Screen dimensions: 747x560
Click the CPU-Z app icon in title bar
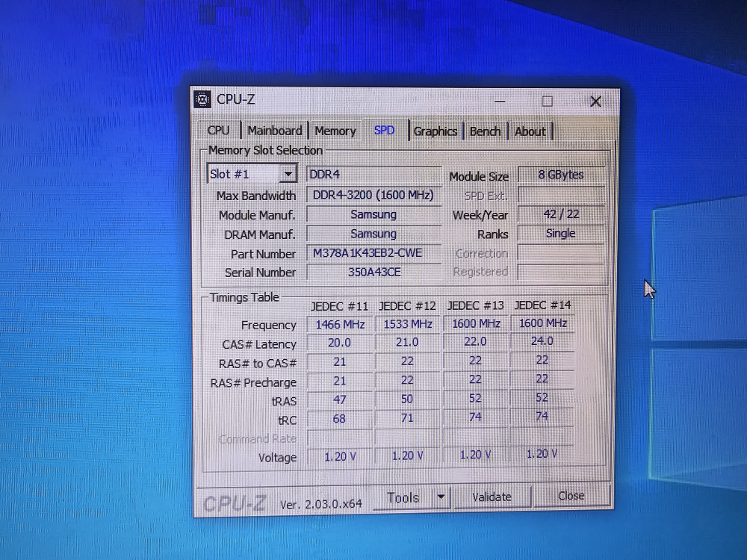202,99
